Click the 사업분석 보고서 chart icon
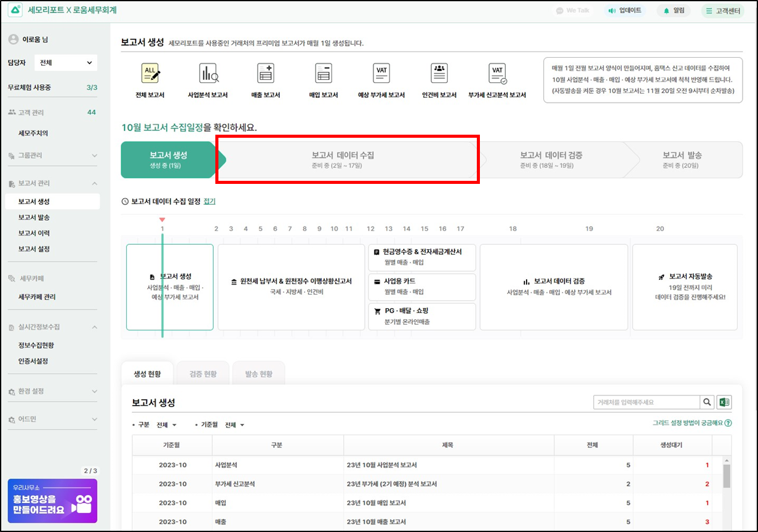This screenshot has height=532, width=758. (208, 74)
